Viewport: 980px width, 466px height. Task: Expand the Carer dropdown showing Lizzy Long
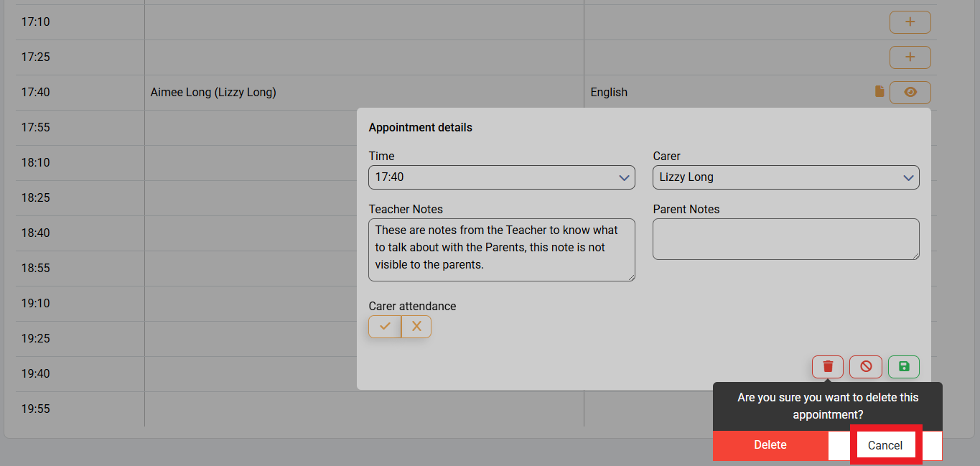click(785, 177)
